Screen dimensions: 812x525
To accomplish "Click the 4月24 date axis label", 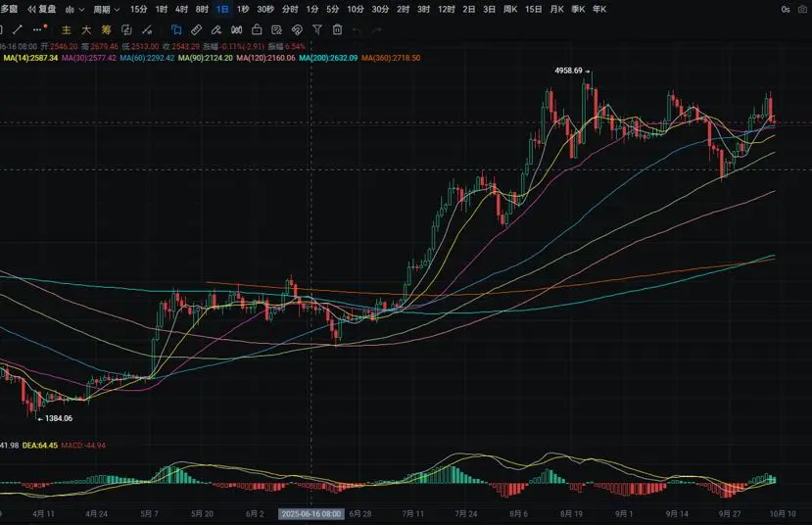I will point(96,513).
